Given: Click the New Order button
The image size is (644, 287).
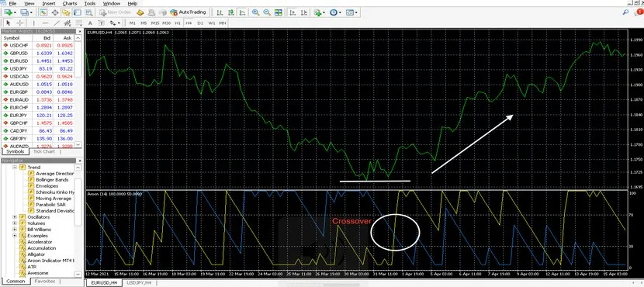Looking at the screenshot, I should tap(115, 12).
